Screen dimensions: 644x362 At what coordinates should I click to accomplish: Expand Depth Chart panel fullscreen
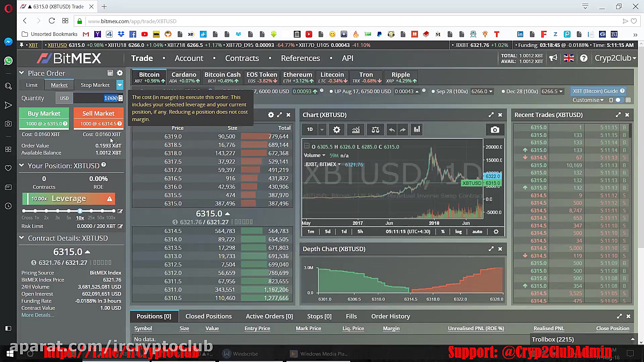coord(491,249)
